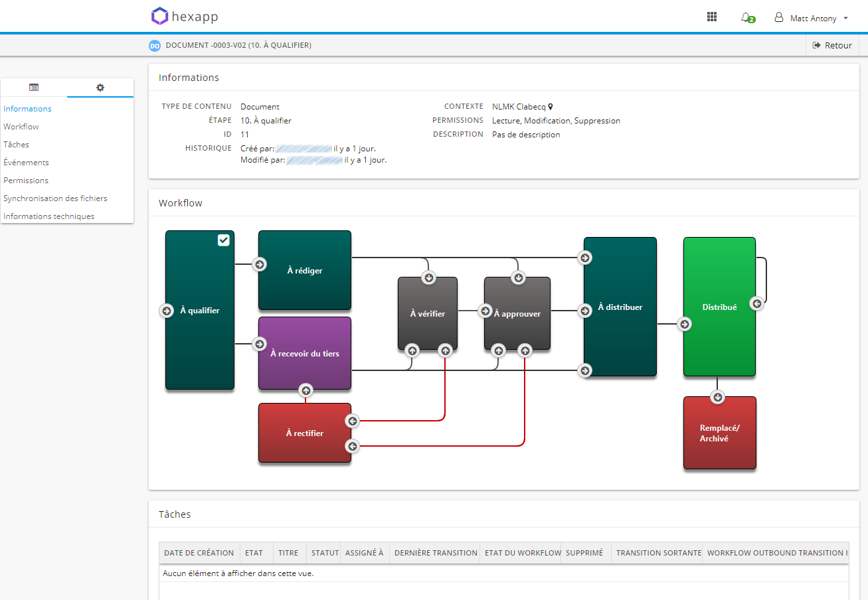Viewport: 868px width, 600px height.
Task: Click the Matt Antony username
Action: click(814, 19)
